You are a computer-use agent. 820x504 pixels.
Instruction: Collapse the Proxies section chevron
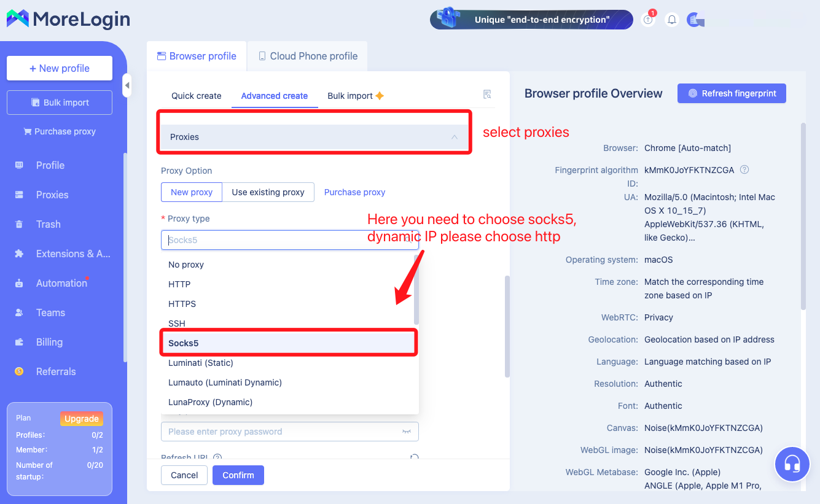455,137
